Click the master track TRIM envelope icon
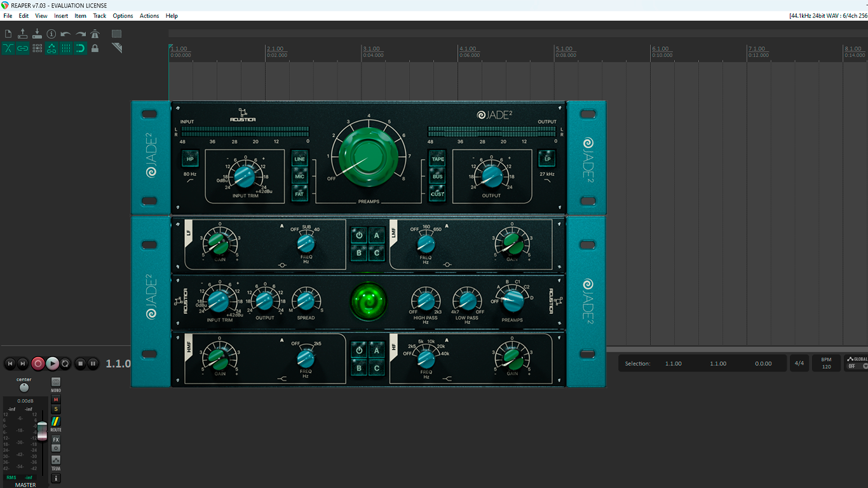The width and height of the screenshot is (868, 488). coord(56,460)
